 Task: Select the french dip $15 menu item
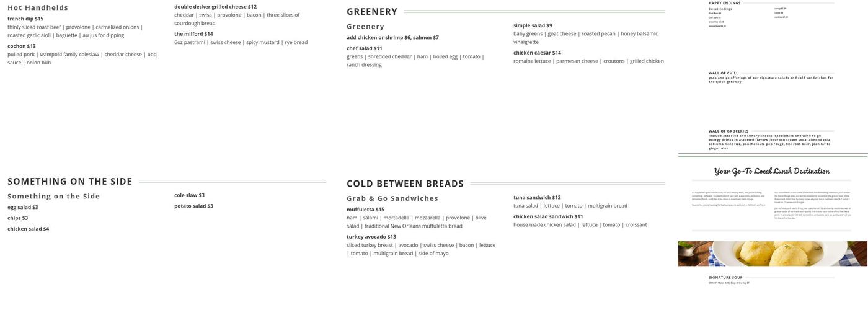click(25, 19)
